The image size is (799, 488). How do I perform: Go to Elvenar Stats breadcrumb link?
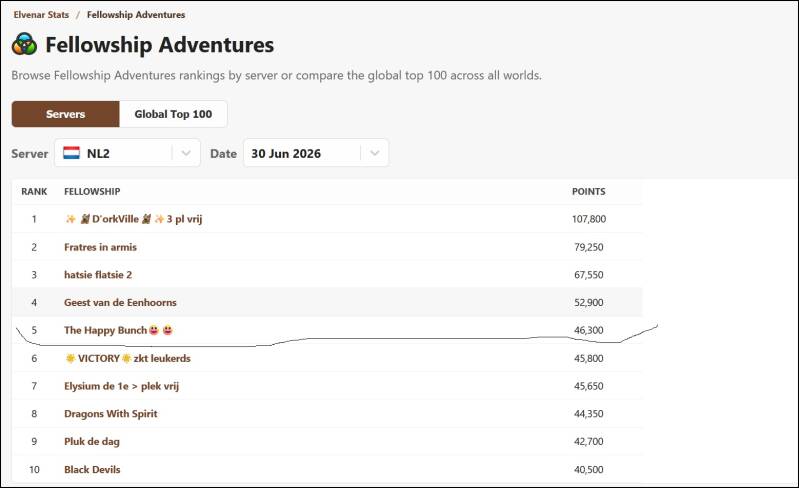pyautogui.click(x=41, y=15)
